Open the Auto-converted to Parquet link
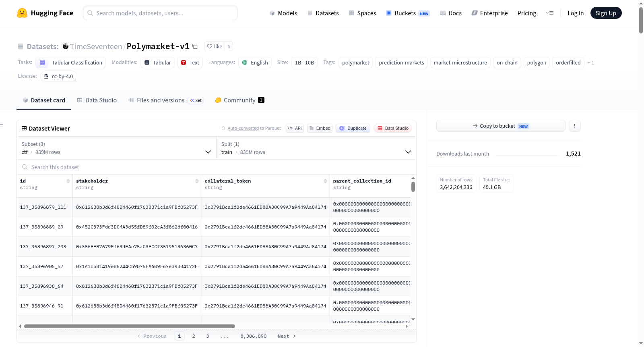Viewport: 644px width, 347px height. point(243,128)
